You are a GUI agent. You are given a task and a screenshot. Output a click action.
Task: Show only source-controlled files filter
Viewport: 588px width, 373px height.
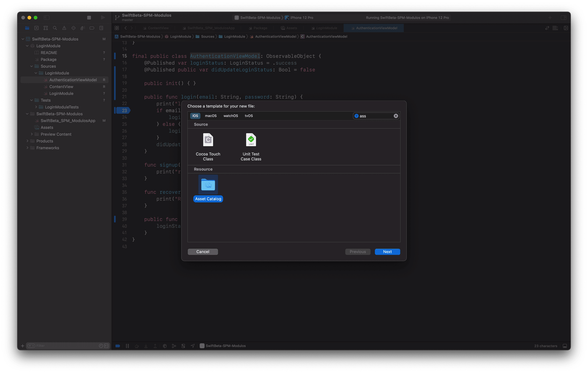tap(106, 346)
